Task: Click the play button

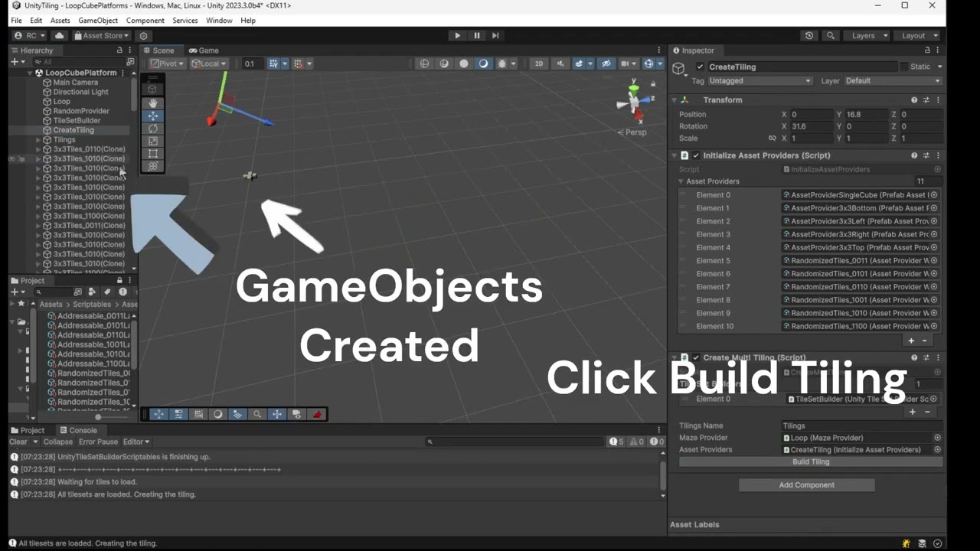Action: point(457,35)
